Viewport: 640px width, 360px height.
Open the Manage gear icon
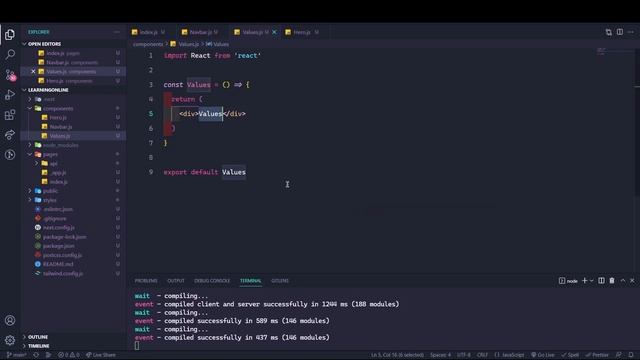pyautogui.click(x=10, y=340)
